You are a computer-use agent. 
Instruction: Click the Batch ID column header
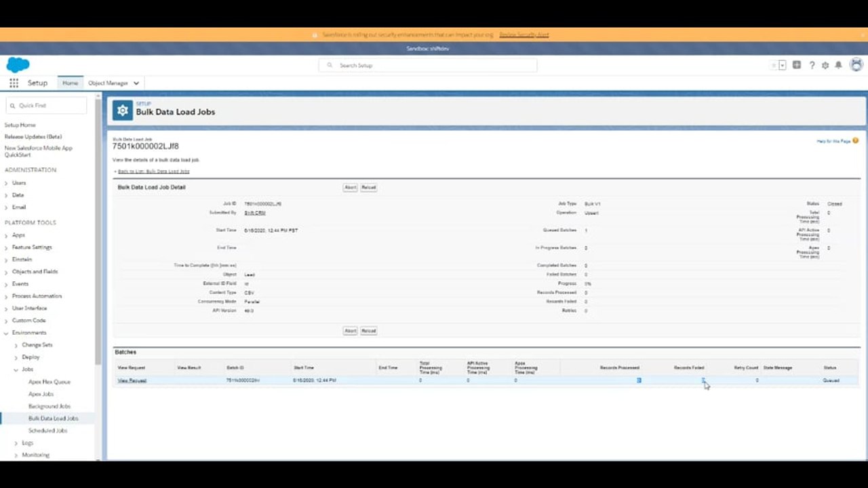click(x=235, y=367)
